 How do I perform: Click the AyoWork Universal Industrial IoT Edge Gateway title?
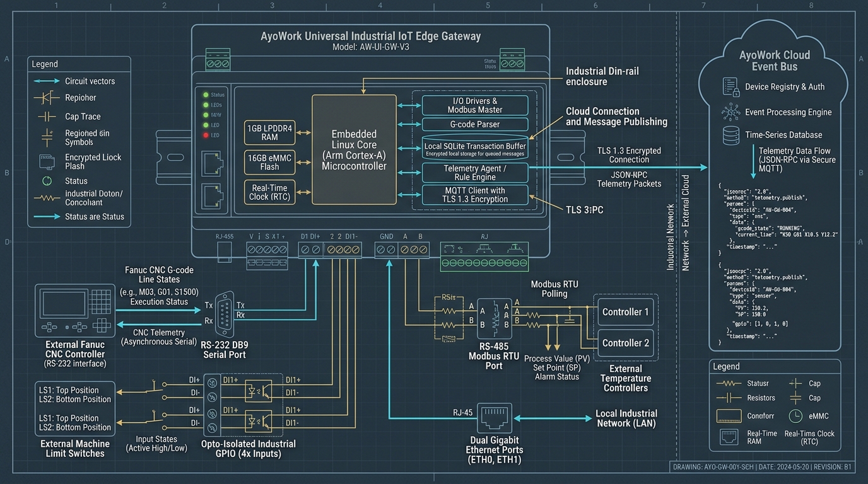tap(371, 36)
